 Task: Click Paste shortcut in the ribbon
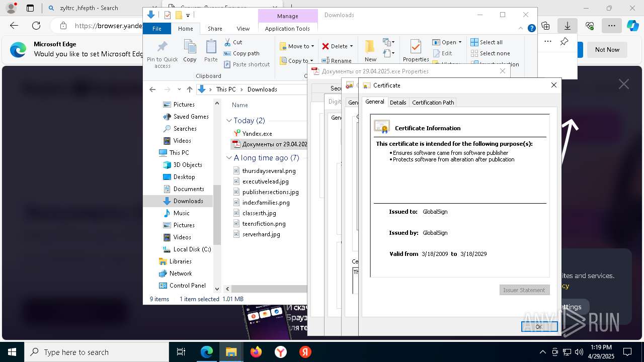[247, 64]
